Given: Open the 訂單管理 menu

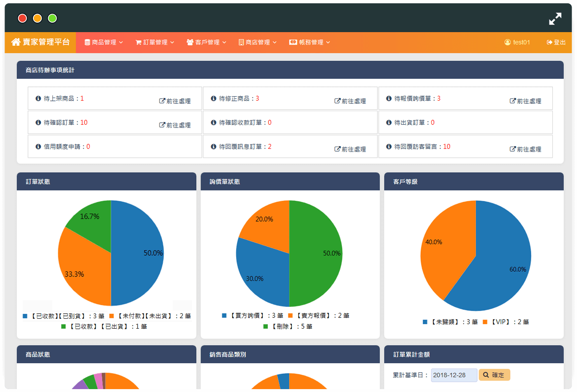Looking at the screenshot, I should (x=155, y=42).
